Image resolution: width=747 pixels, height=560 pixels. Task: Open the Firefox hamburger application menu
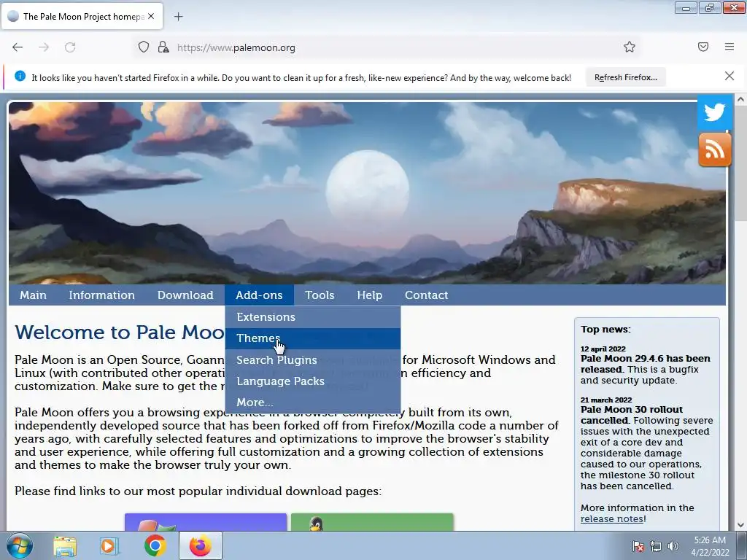click(729, 47)
